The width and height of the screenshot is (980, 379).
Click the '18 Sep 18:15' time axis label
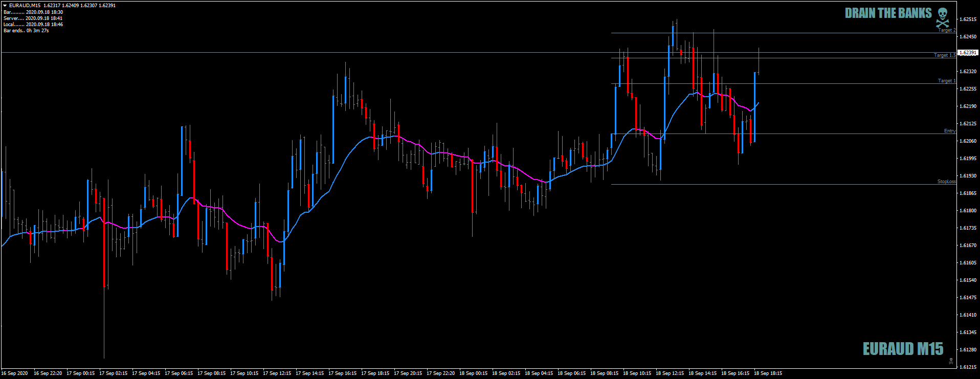click(x=768, y=373)
